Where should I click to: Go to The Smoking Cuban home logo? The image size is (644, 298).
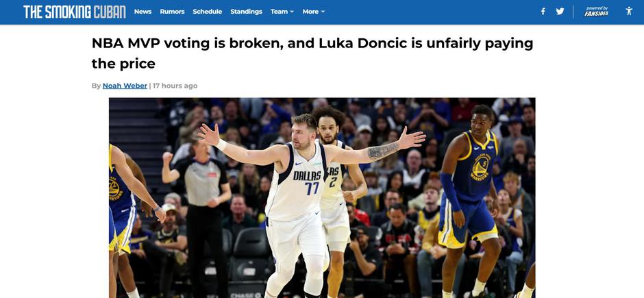pos(75,12)
